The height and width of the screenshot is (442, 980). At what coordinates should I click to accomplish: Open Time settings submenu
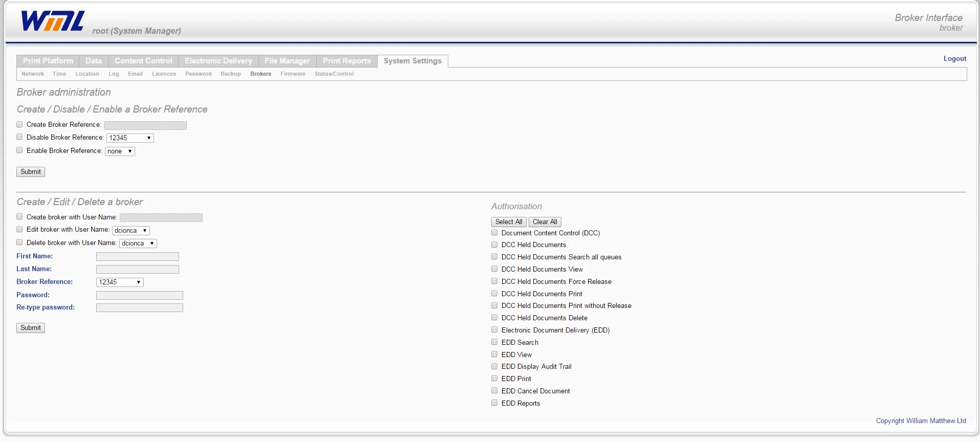pyautogui.click(x=59, y=74)
